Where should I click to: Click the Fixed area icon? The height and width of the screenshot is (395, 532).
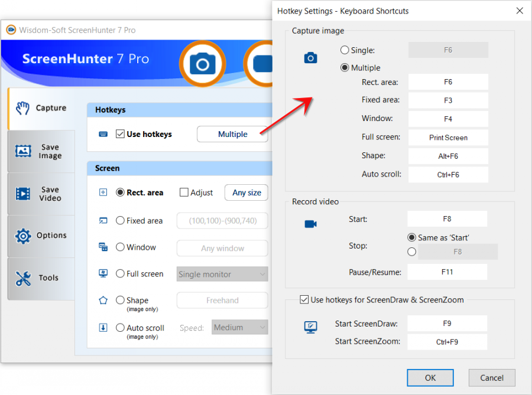pyautogui.click(x=103, y=221)
